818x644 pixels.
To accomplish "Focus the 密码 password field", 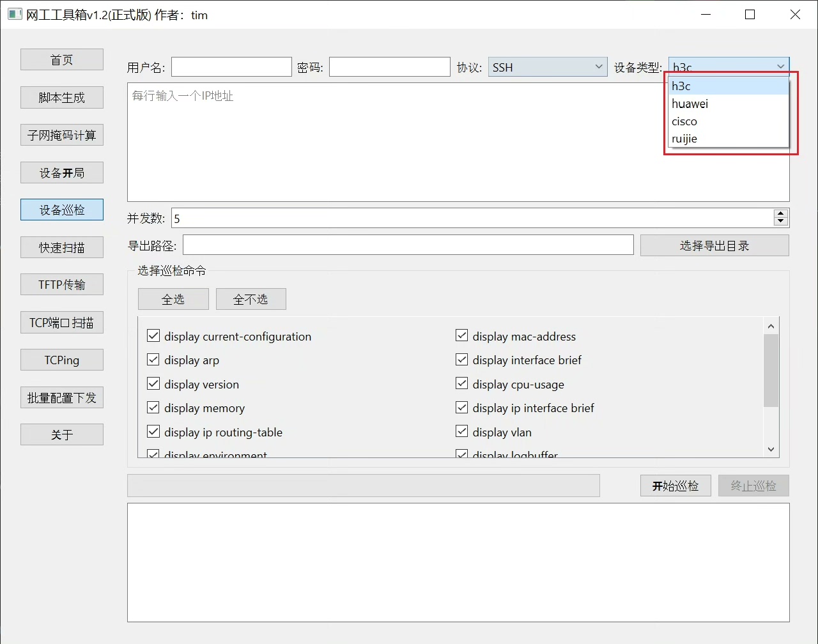I will (x=390, y=67).
